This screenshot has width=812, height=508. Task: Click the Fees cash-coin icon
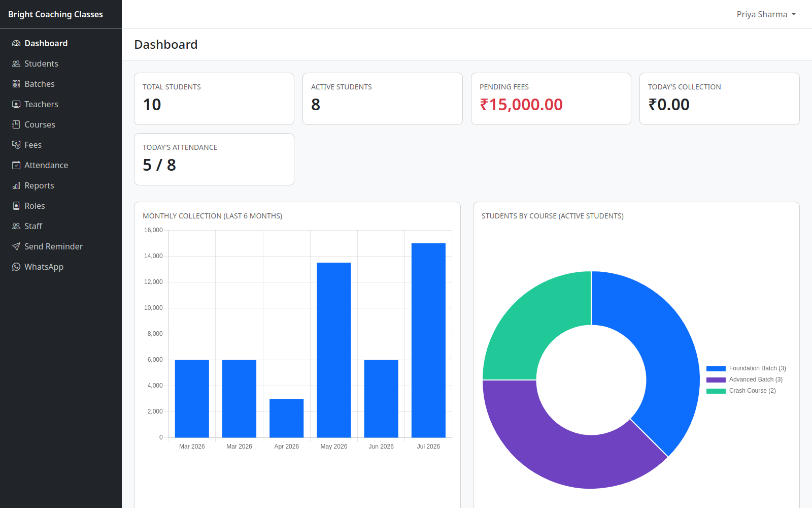tap(16, 145)
